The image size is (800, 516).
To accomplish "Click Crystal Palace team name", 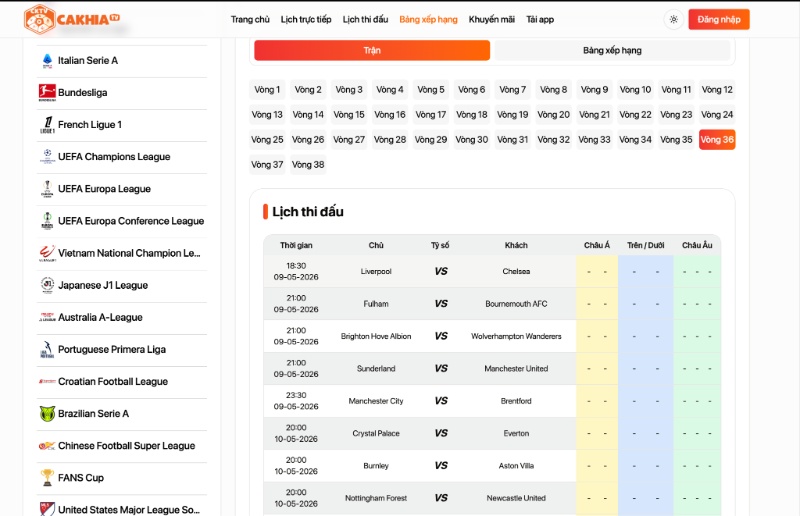I will click(376, 433).
